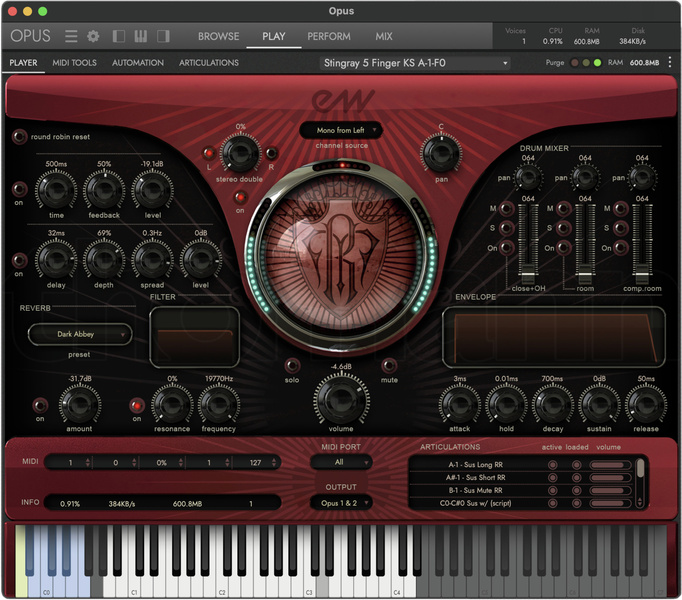Click the delay feedback knob
682x600 pixels.
coord(104,190)
